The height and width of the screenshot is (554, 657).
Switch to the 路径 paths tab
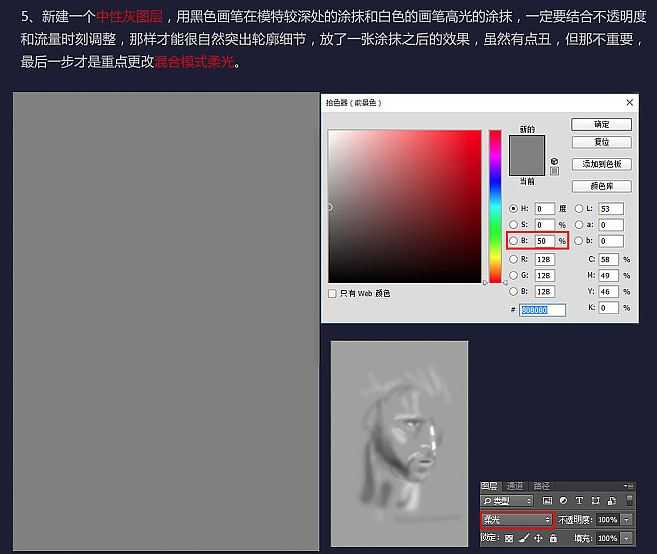pos(541,486)
